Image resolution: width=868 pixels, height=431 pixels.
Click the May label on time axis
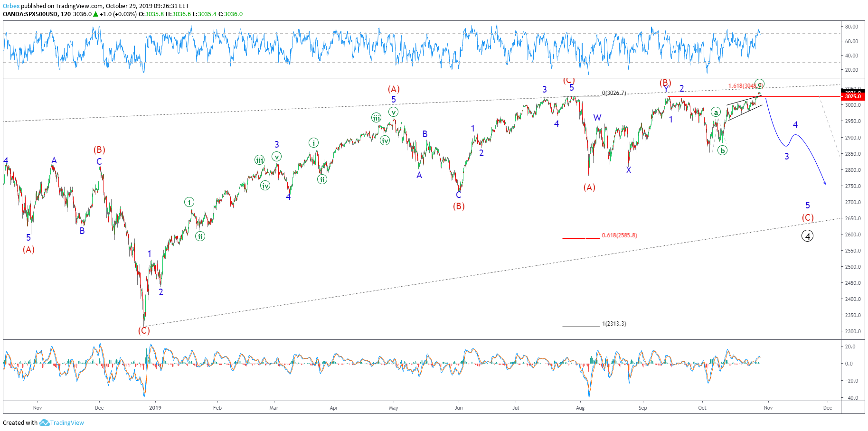394,408
